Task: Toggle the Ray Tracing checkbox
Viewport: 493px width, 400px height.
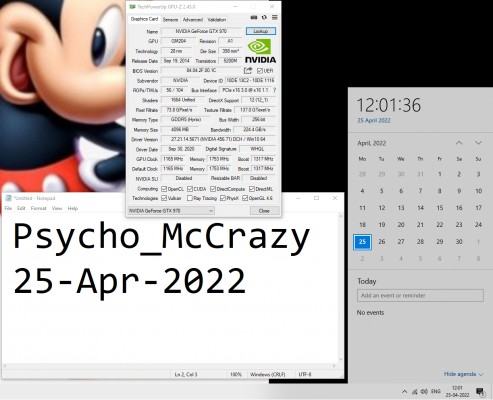Action: point(190,198)
